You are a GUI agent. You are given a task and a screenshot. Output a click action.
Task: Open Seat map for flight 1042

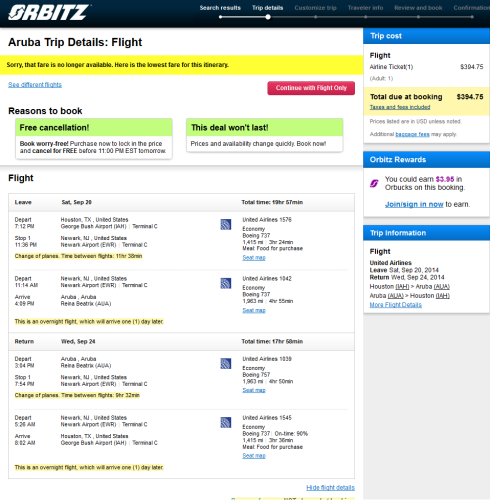(x=254, y=310)
